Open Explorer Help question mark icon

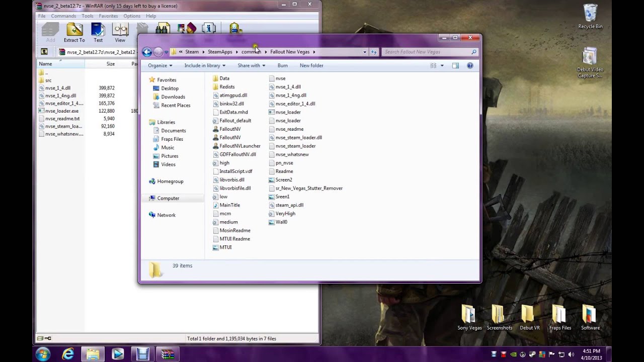point(470,65)
